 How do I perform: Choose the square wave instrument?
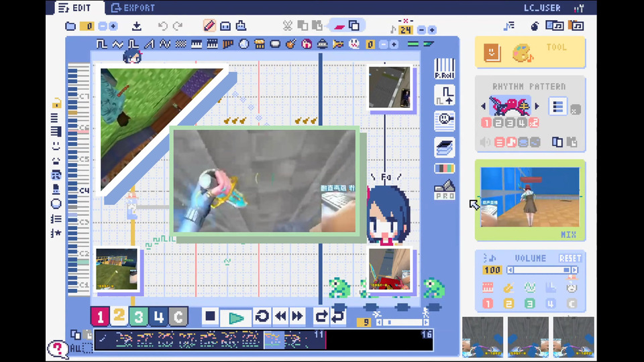coord(101,44)
